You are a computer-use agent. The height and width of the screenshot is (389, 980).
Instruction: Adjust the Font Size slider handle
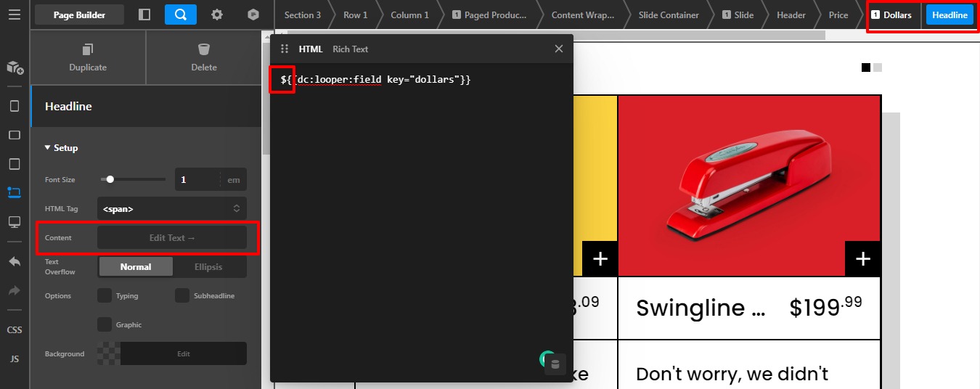click(110, 179)
